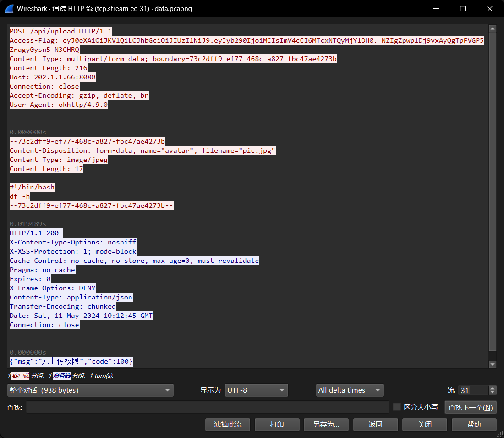Click the Accept-Encoding: gzip, deflate, br line

coord(79,95)
